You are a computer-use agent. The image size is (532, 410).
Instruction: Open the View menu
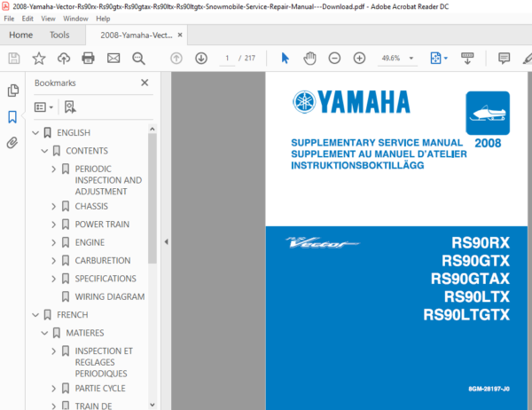pos(48,19)
